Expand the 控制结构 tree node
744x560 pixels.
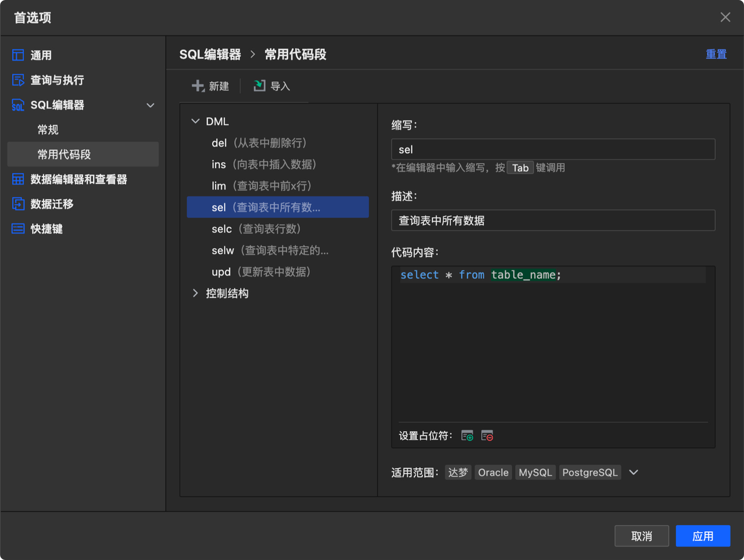click(x=196, y=293)
